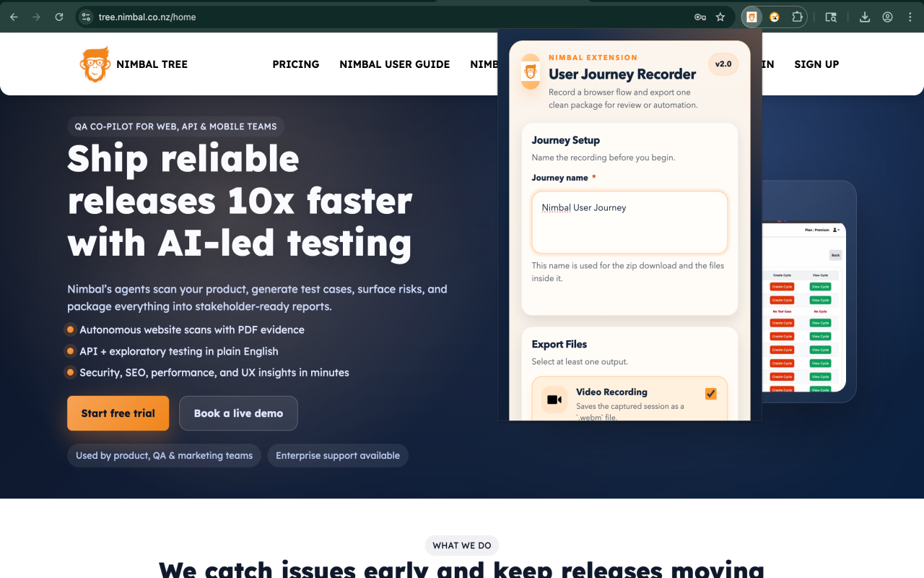The width and height of the screenshot is (924, 578).
Task: Click the NIMBAL TREE brand name
Action: pyautogui.click(x=152, y=64)
